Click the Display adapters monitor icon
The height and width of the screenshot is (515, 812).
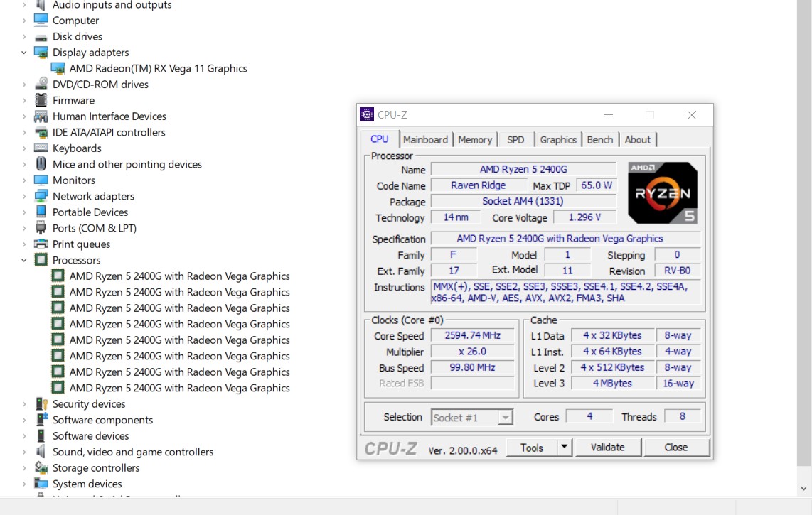coord(41,53)
